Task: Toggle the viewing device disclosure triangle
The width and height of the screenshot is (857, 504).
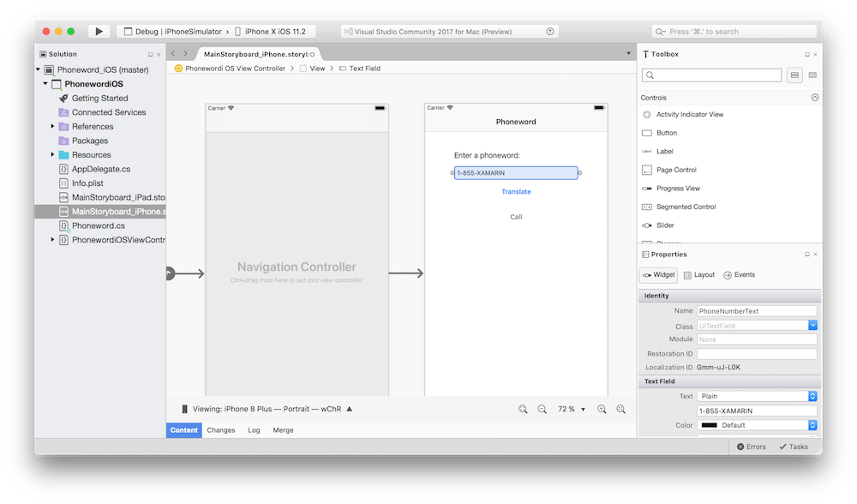Action: [x=349, y=409]
